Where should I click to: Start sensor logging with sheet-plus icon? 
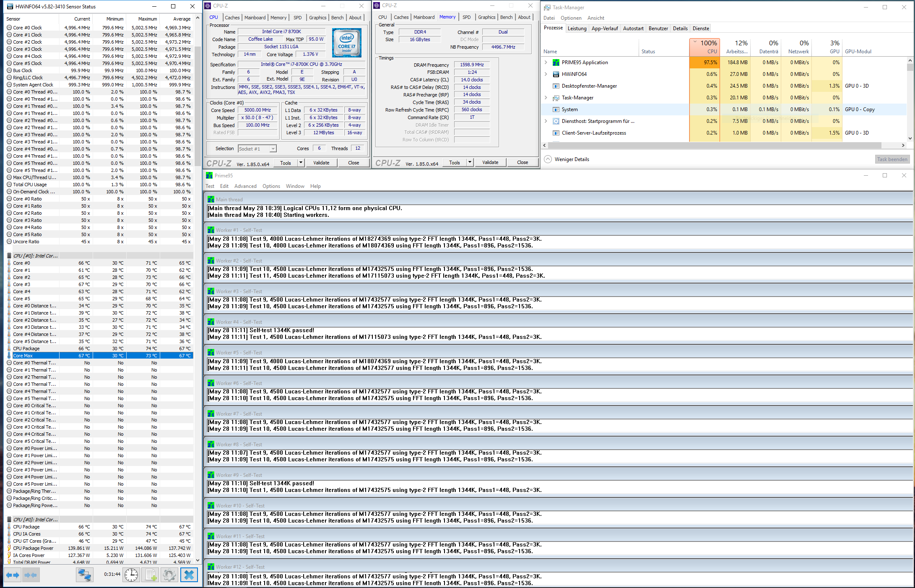click(x=151, y=575)
